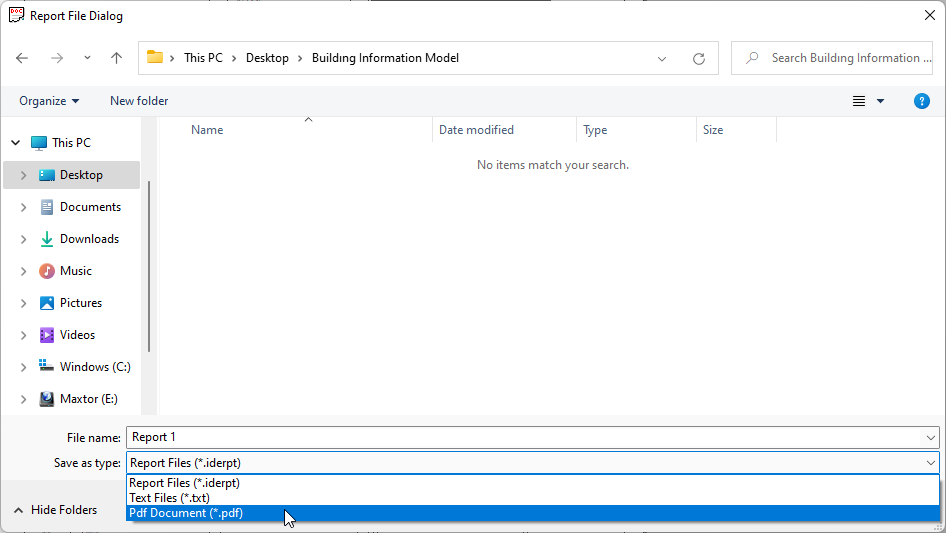
Task: Choose Text Files (*.txt) file type
Action: 169,498
